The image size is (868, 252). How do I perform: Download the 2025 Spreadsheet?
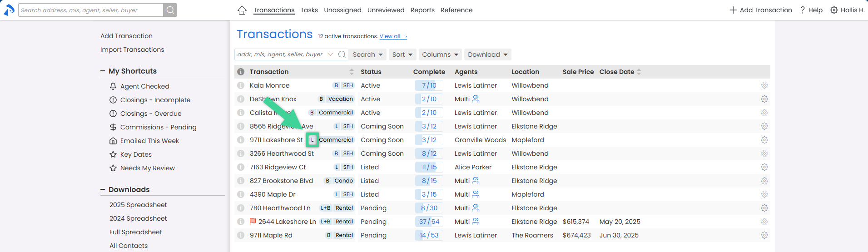pos(138,205)
